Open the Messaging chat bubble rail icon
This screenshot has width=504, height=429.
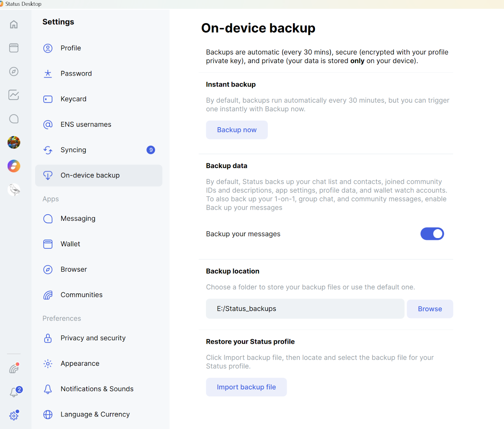14,119
